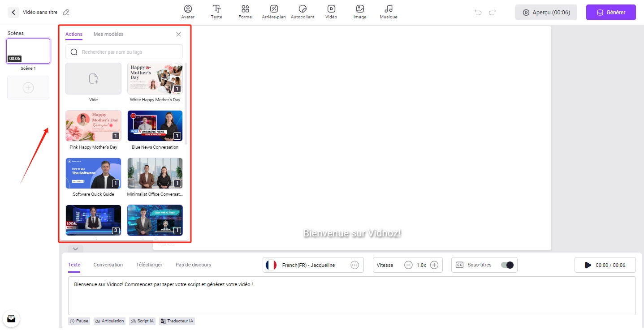Choose the Chat with AI Robot template
The height and width of the screenshot is (330, 644).
[155, 220]
